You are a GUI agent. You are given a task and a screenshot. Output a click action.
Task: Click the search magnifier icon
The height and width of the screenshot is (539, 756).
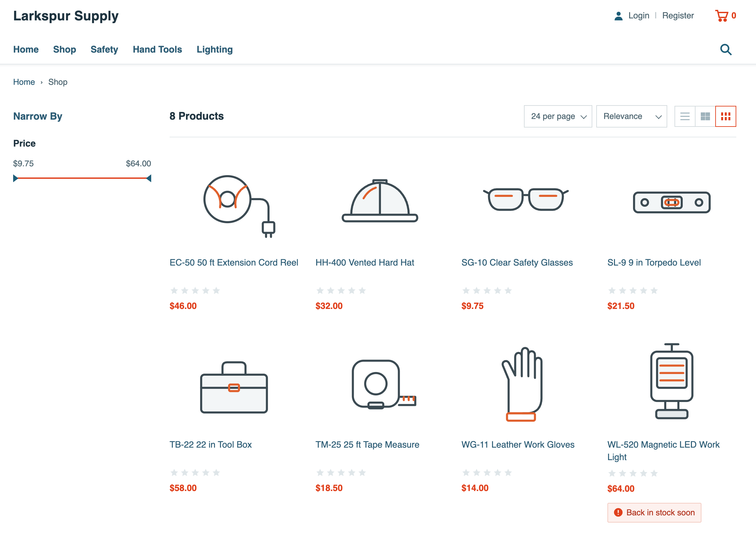coord(726,49)
